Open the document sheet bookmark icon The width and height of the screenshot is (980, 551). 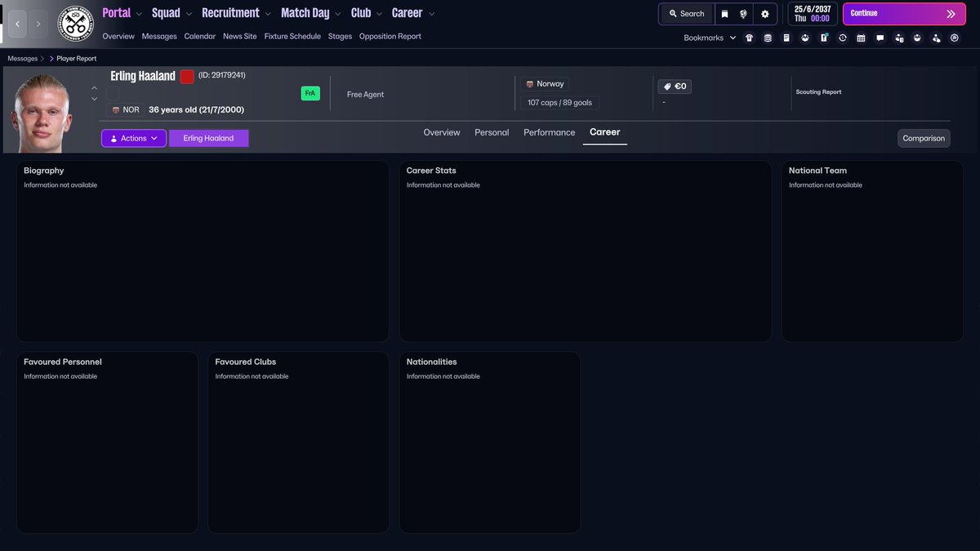coord(786,38)
